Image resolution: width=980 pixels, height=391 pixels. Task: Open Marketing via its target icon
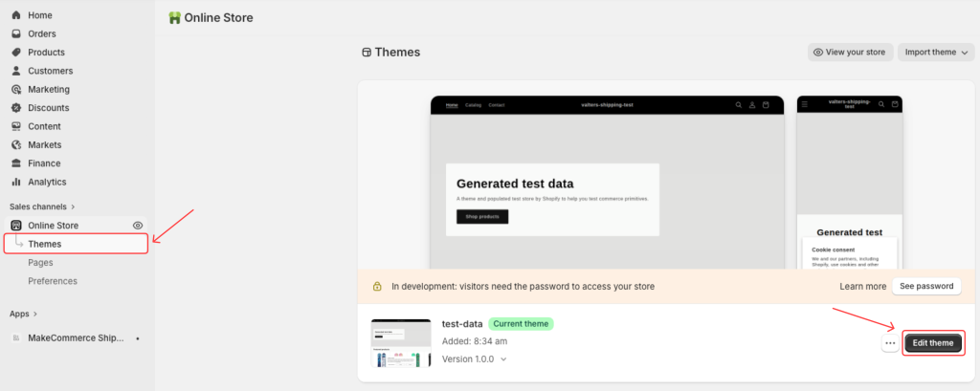point(15,89)
